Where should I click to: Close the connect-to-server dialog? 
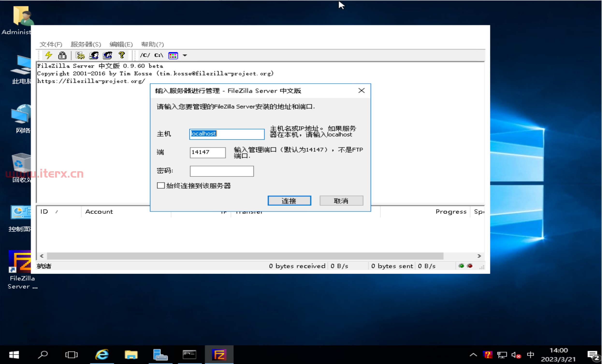click(x=361, y=91)
